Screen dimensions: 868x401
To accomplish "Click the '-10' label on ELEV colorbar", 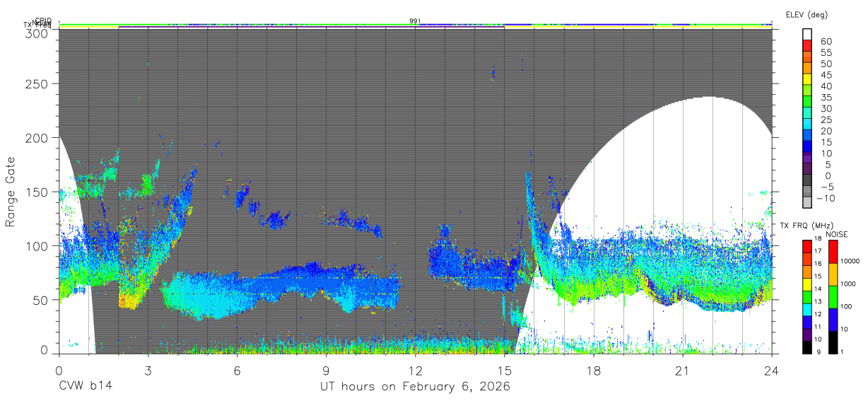I will tap(824, 199).
